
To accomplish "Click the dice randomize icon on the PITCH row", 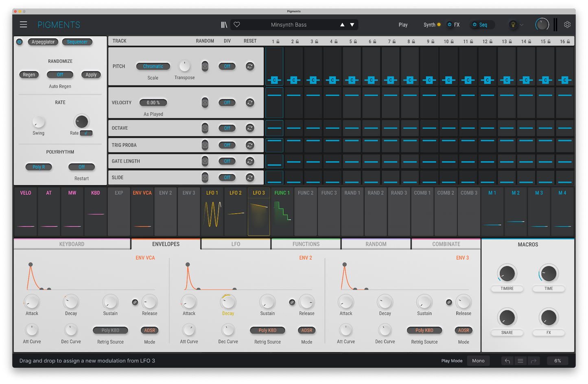I will pos(205,66).
